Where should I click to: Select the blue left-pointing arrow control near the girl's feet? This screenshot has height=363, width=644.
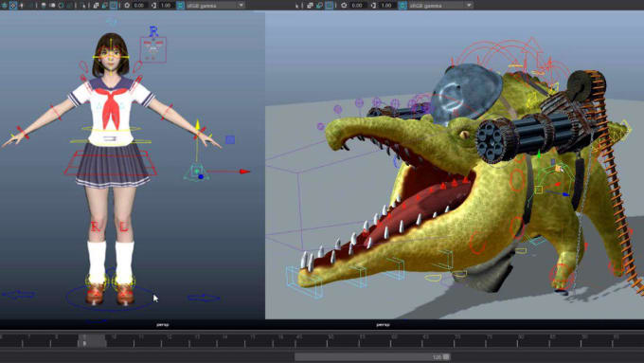click(x=19, y=295)
